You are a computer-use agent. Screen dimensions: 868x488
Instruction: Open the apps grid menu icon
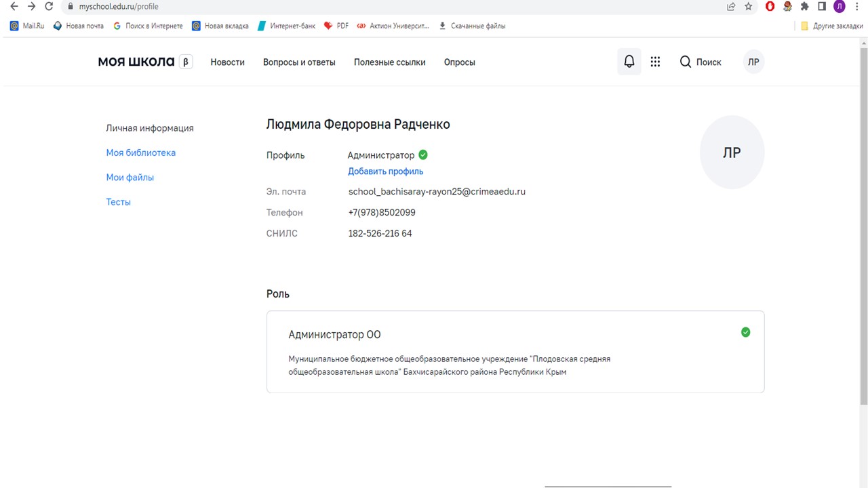[655, 62]
